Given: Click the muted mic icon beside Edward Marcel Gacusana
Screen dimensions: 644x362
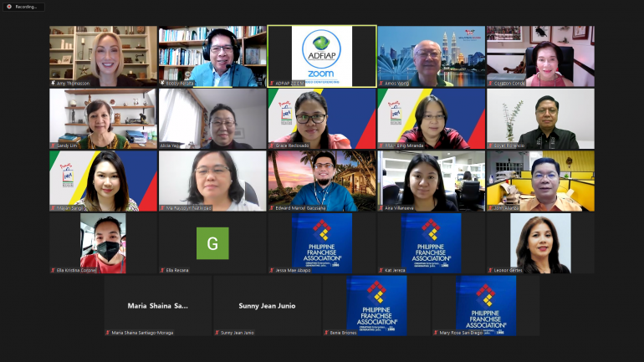Looking at the screenshot, I should (272, 208).
